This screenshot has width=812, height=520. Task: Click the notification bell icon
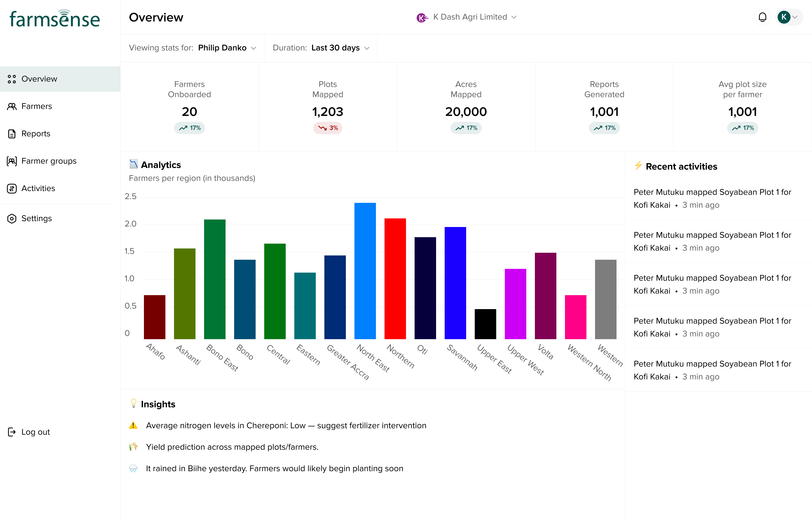762,17
